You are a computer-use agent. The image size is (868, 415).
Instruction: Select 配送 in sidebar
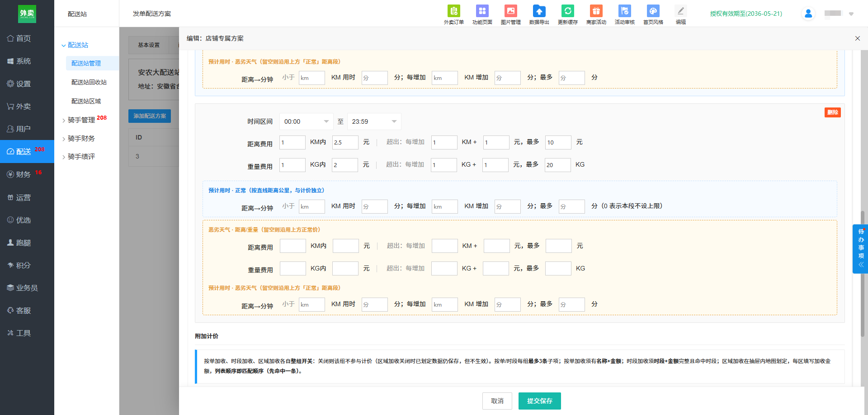pos(27,151)
